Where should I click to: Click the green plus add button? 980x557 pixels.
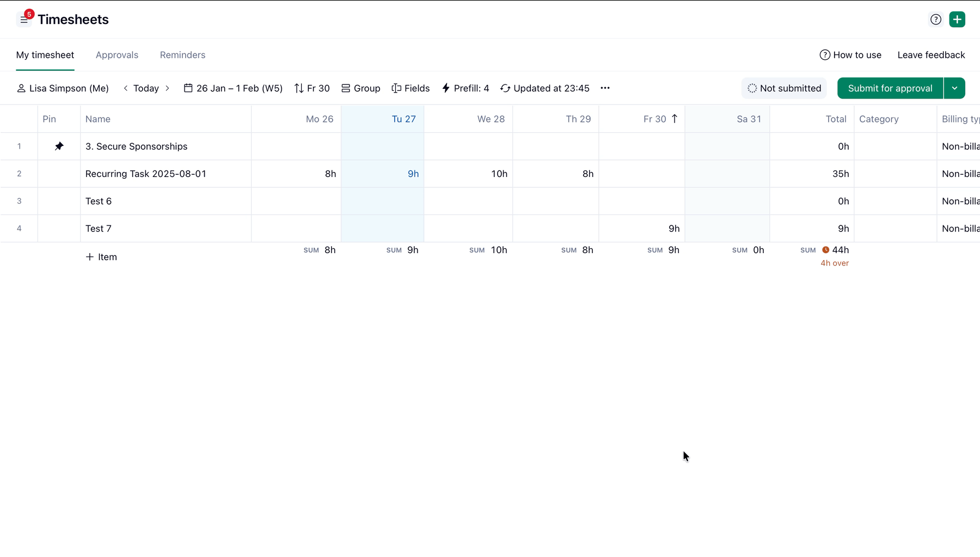(x=957, y=20)
